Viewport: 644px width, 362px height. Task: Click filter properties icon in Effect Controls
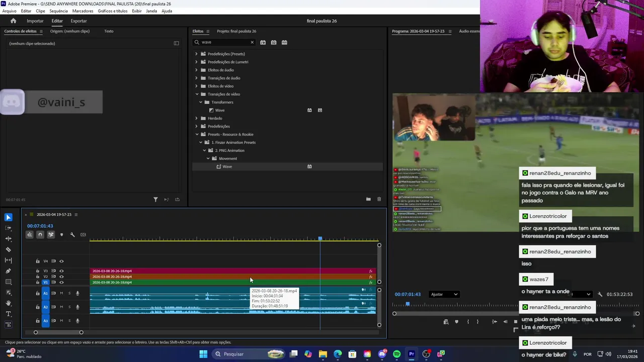pyautogui.click(x=155, y=200)
